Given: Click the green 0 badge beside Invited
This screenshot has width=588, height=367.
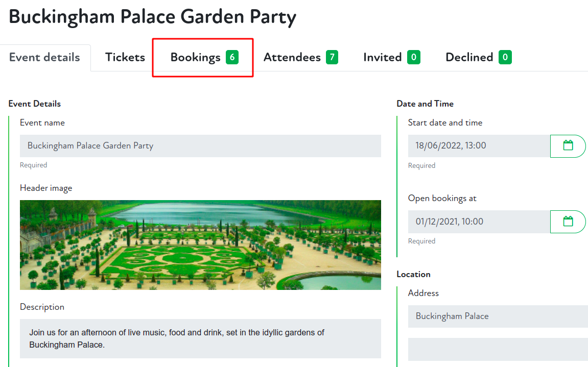Looking at the screenshot, I should (x=413, y=57).
